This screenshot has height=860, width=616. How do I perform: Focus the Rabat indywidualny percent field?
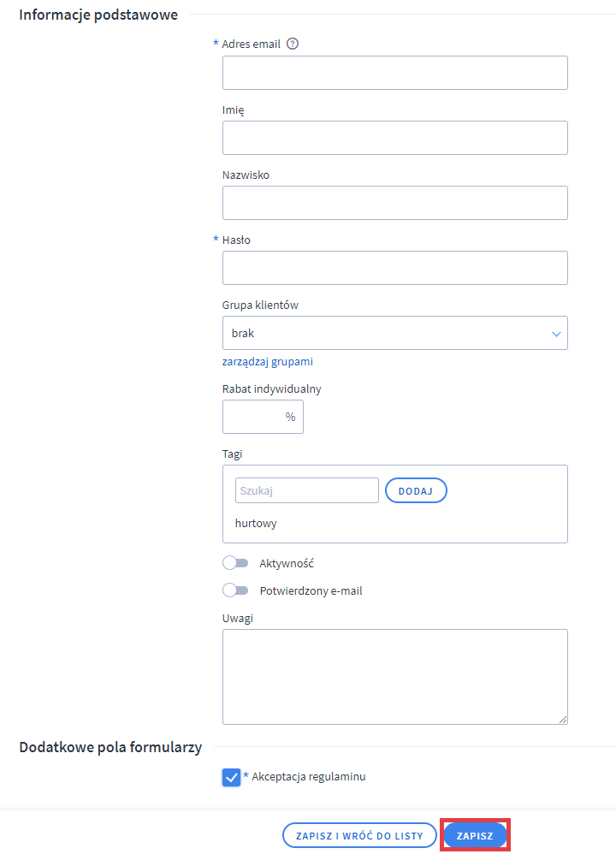pos(254,417)
